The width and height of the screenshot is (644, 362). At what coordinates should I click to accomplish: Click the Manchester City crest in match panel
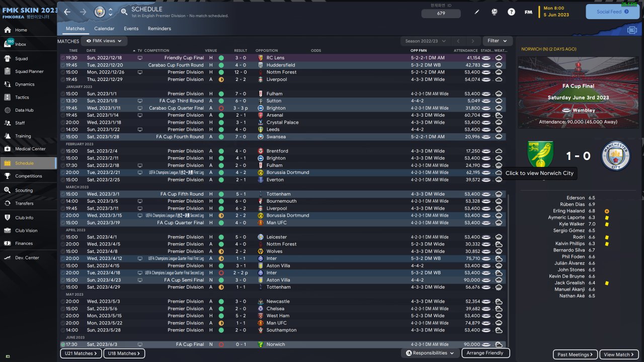coord(616,156)
